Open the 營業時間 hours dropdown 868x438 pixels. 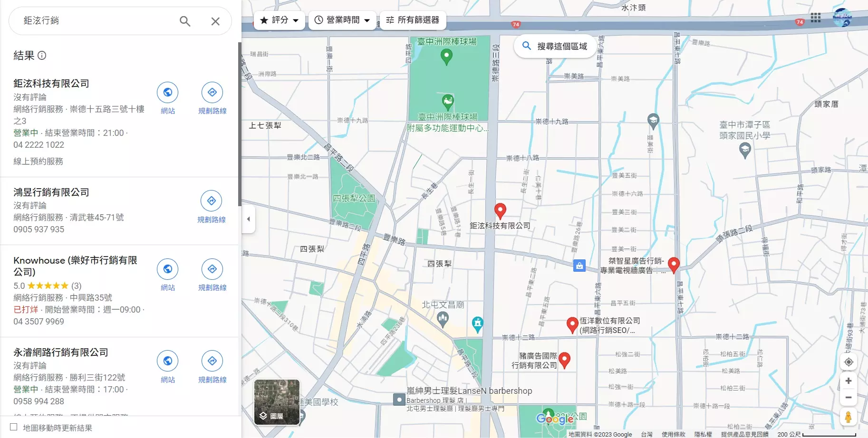(x=343, y=20)
